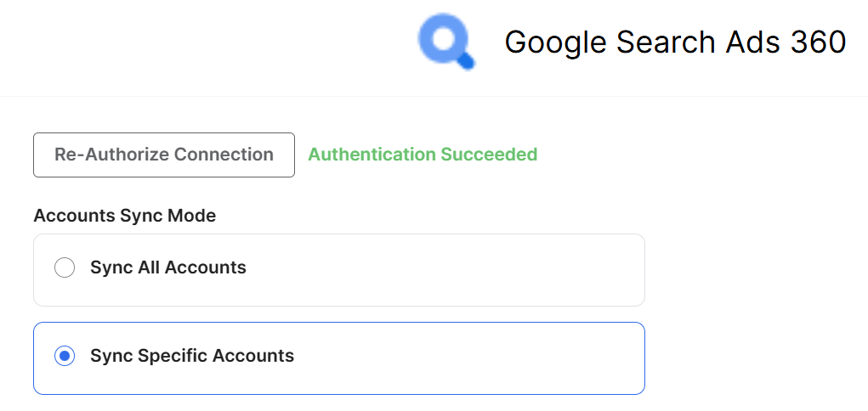This screenshot has height=411, width=868.
Task: Click the Accounts Sync Mode section label
Action: pyautogui.click(x=125, y=216)
